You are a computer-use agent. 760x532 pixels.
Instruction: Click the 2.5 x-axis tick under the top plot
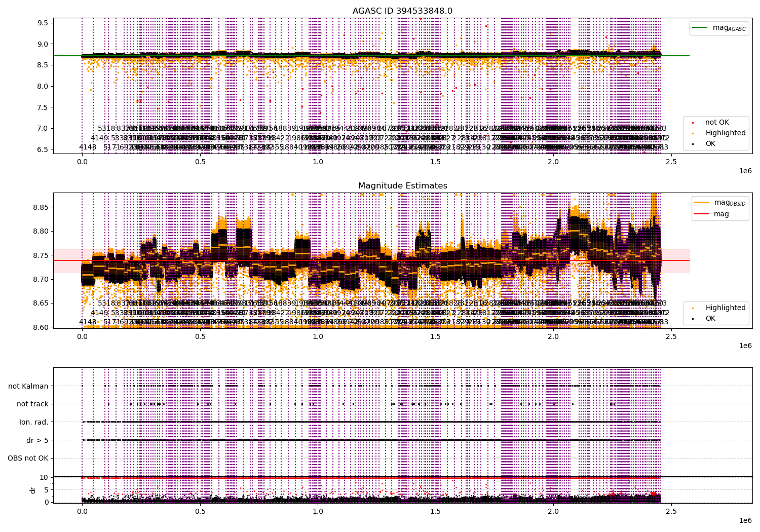(671, 162)
